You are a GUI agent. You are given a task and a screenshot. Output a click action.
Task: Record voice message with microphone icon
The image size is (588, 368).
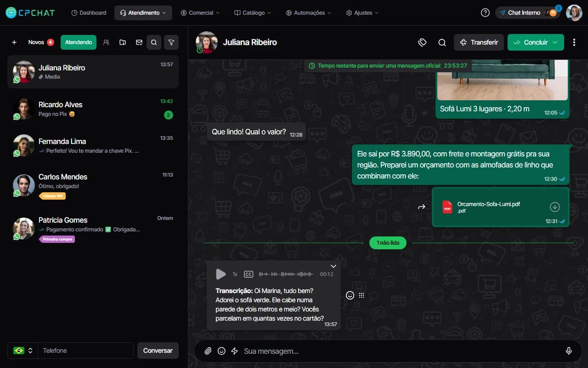click(569, 351)
